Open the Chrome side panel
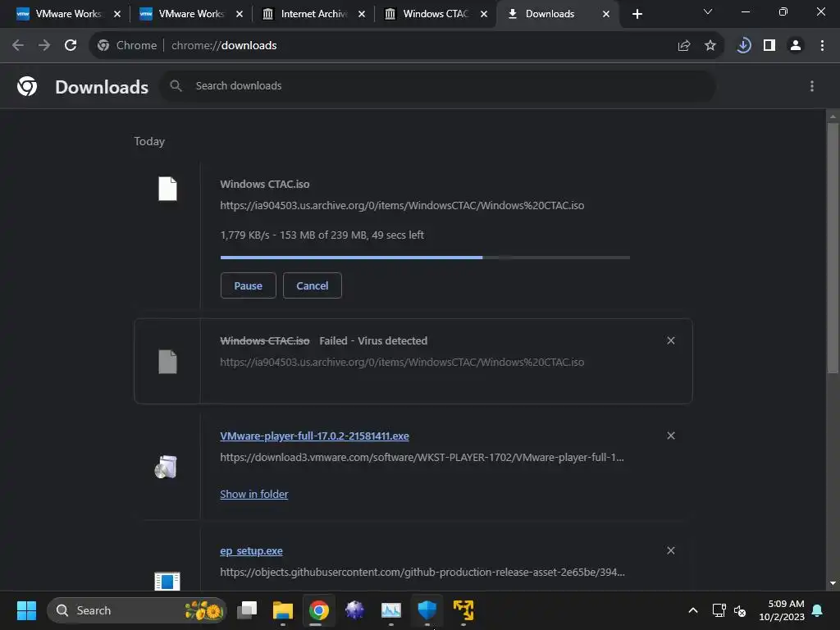Image resolution: width=840 pixels, height=630 pixels. (769, 46)
